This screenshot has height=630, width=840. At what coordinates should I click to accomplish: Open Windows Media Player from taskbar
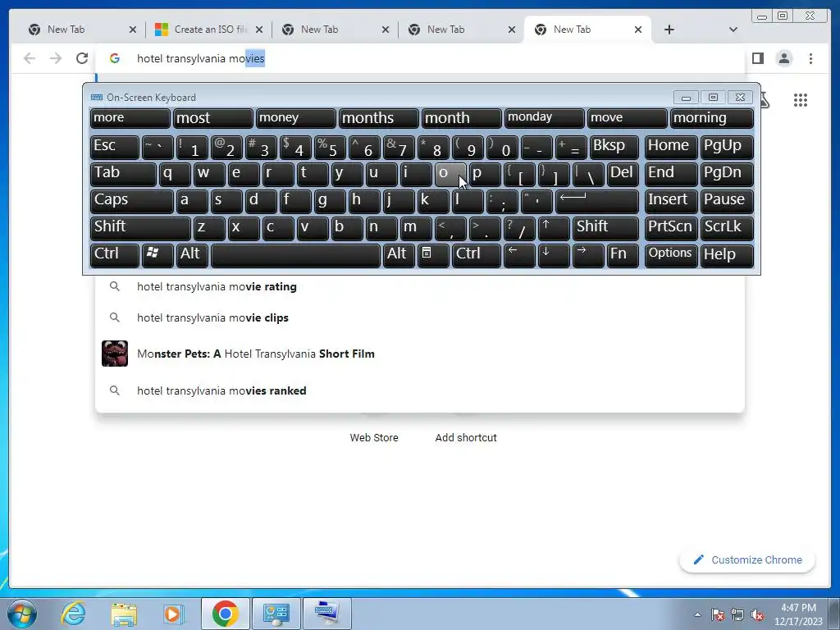[174, 614]
